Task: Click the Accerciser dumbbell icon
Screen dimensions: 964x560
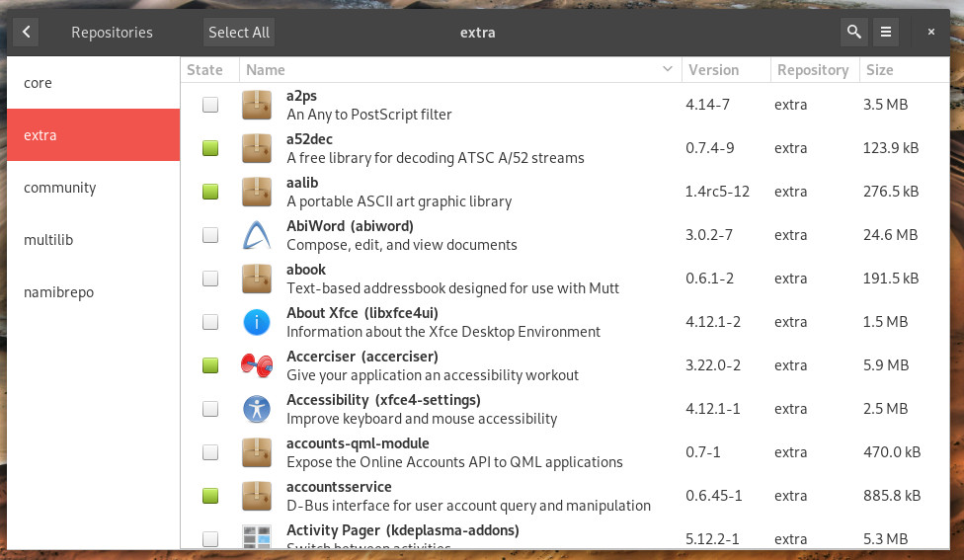Action: click(x=257, y=365)
